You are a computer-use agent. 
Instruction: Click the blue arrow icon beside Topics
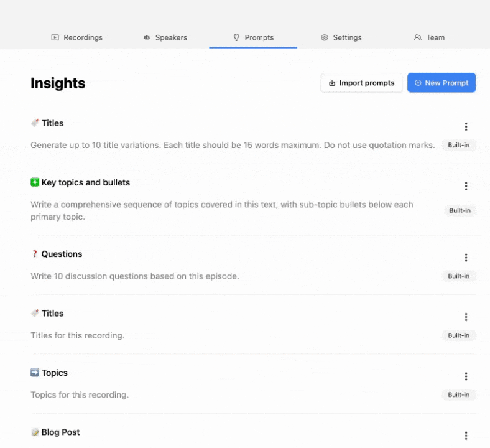(35, 373)
